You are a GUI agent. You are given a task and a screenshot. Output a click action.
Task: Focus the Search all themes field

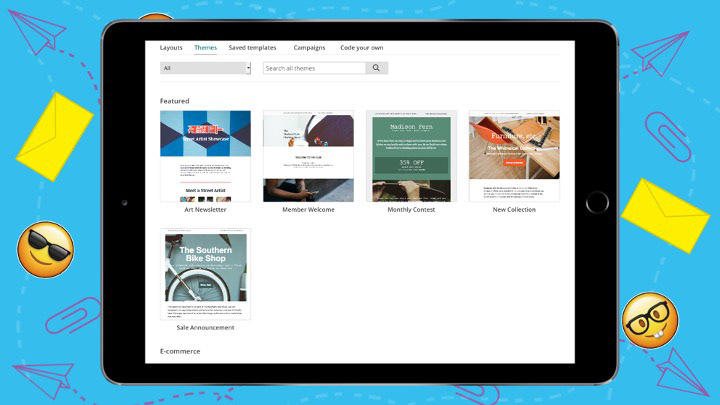coord(314,68)
